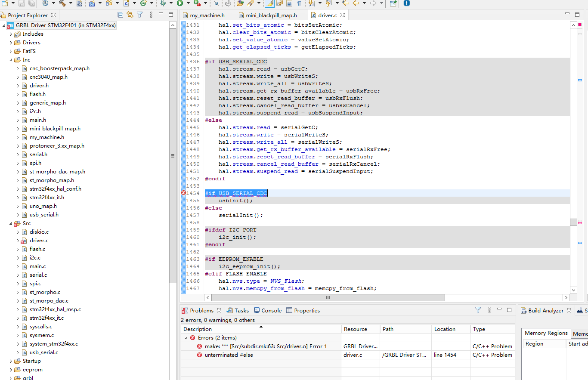
Task: Click the External Tools run icon
Action: 197,3
